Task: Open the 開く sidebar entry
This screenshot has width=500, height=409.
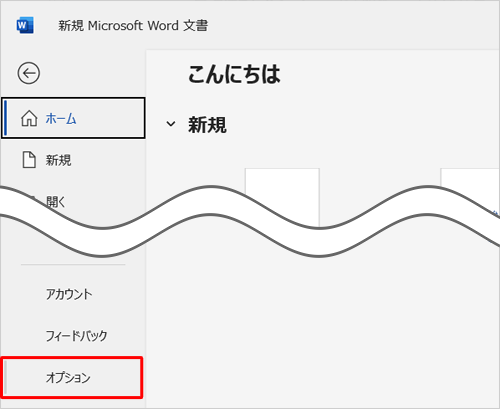Action: point(56,201)
